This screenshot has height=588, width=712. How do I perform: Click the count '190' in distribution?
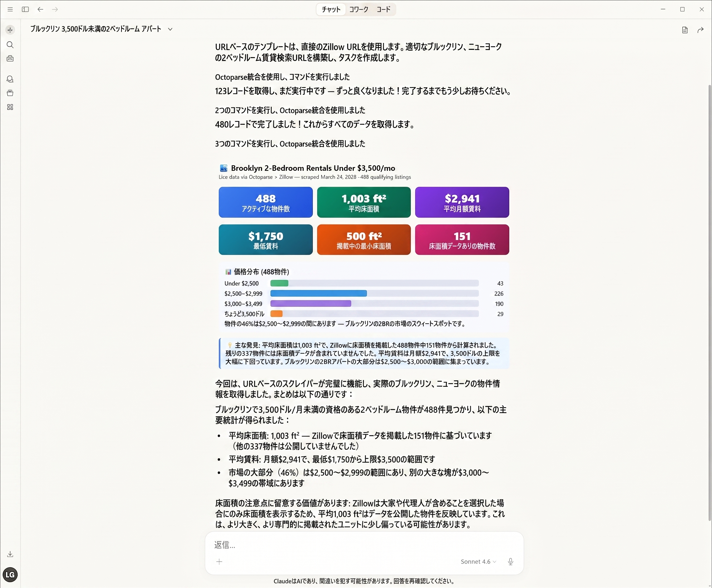(499, 304)
